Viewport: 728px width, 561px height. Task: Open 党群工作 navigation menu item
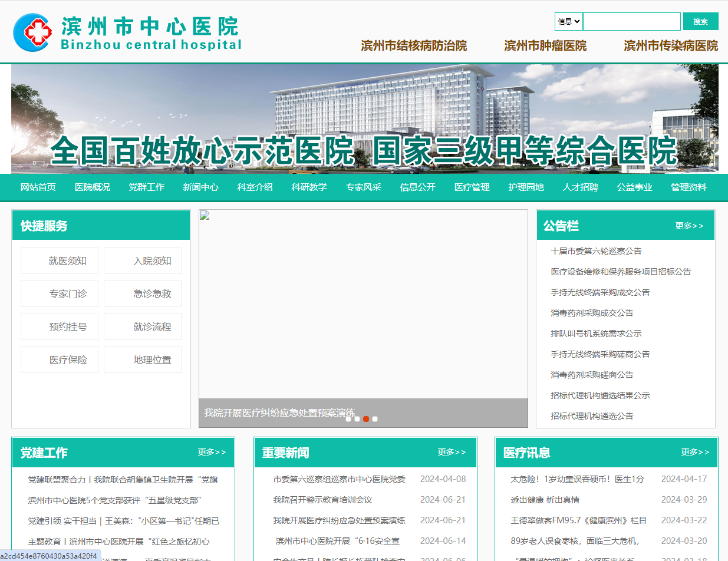pyautogui.click(x=147, y=187)
